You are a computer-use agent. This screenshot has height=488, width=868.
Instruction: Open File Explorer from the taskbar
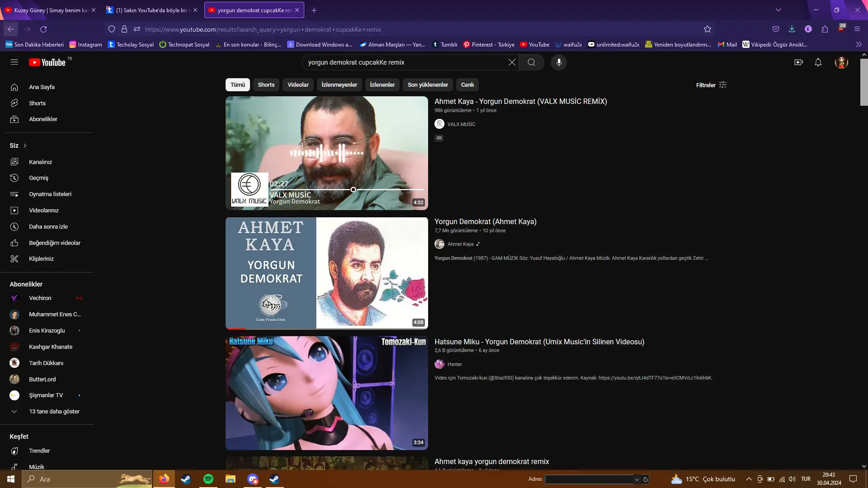231,479
